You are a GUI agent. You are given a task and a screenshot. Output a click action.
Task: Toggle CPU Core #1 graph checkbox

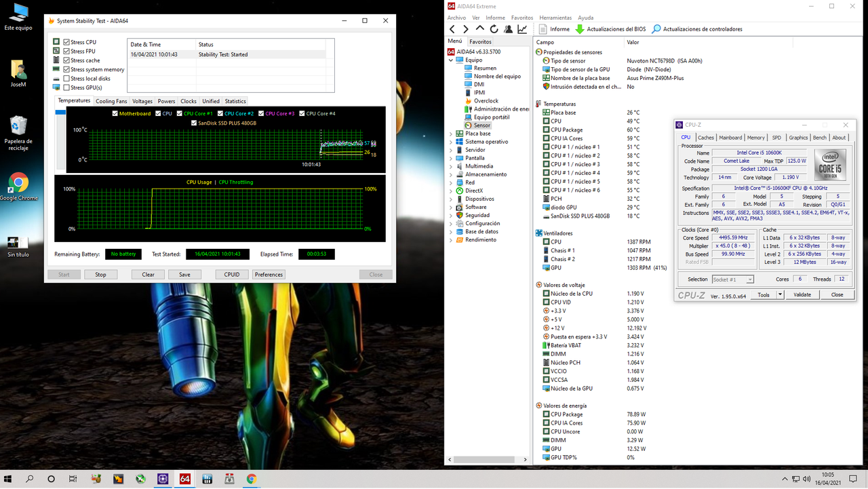180,113
